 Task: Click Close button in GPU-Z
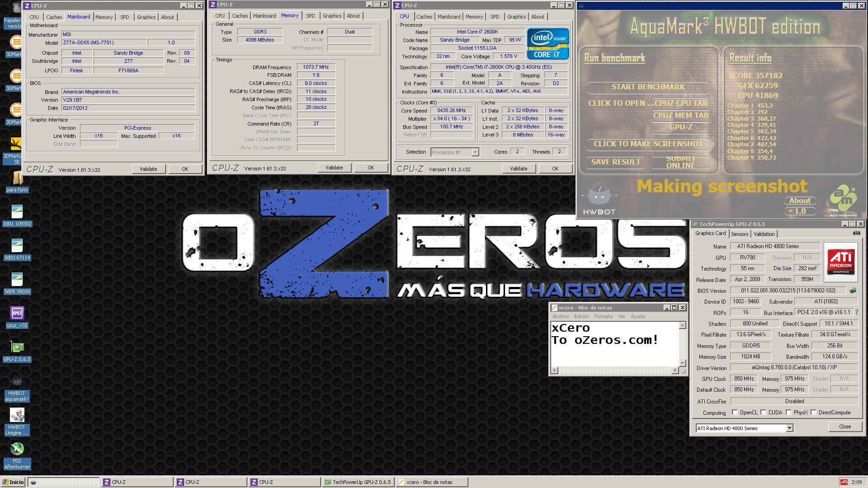844,427
